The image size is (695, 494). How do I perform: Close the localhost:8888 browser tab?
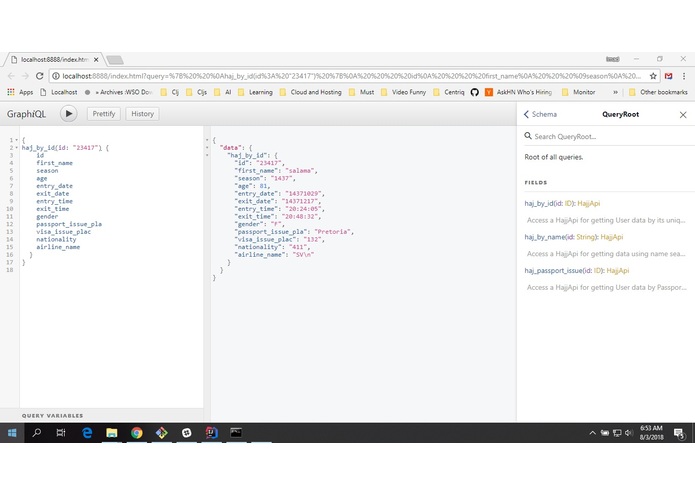(x=96, y=59)
